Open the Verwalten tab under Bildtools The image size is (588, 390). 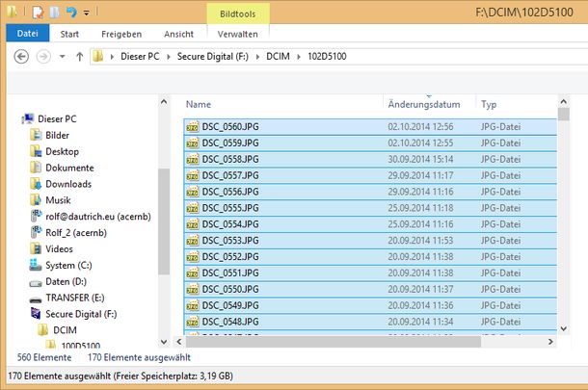coord(237,33)
